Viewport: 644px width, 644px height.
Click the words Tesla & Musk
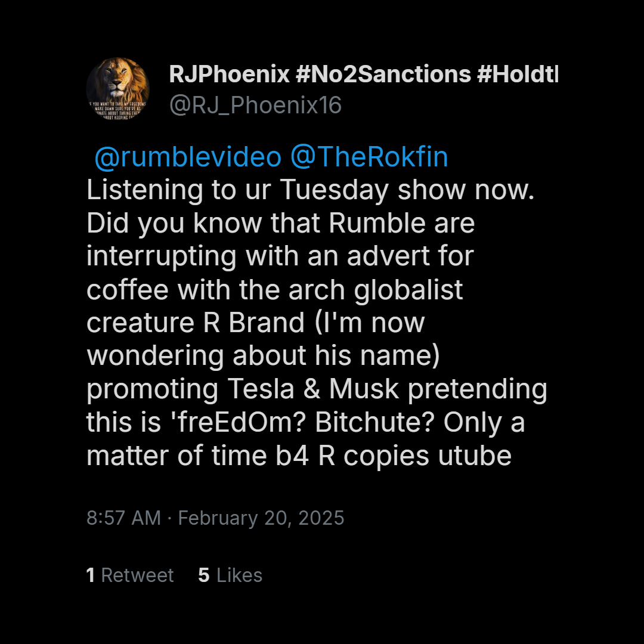click(313, 389)
